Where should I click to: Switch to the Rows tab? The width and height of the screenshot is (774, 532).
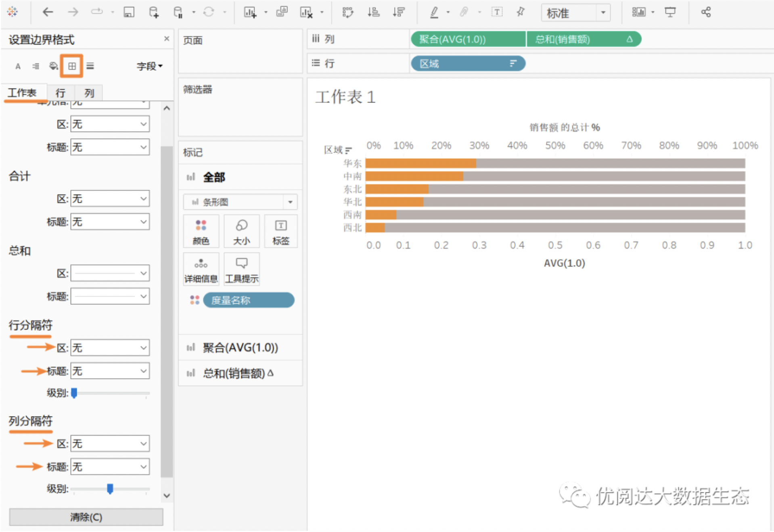pyautogui.click(x=61, y=93)
